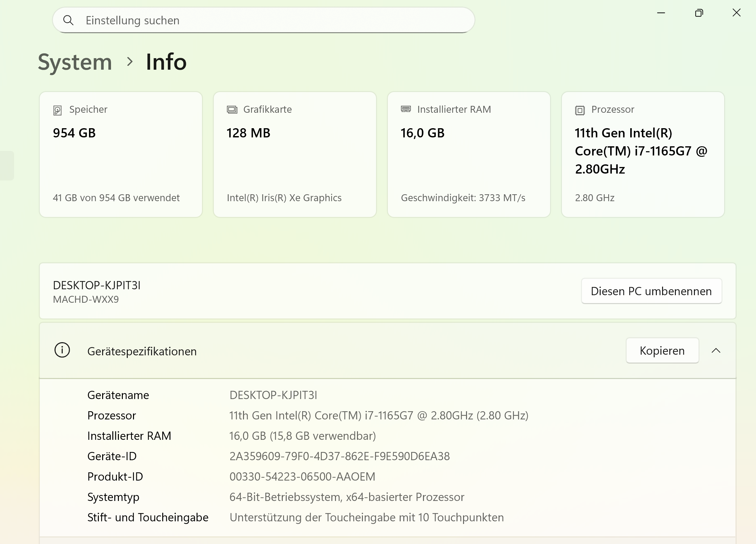Select Gerätename value DESKTOP-KJPIT3I in specs
Image resolution: width=756 pixels, height=544 pixels.
pos(273,395)
